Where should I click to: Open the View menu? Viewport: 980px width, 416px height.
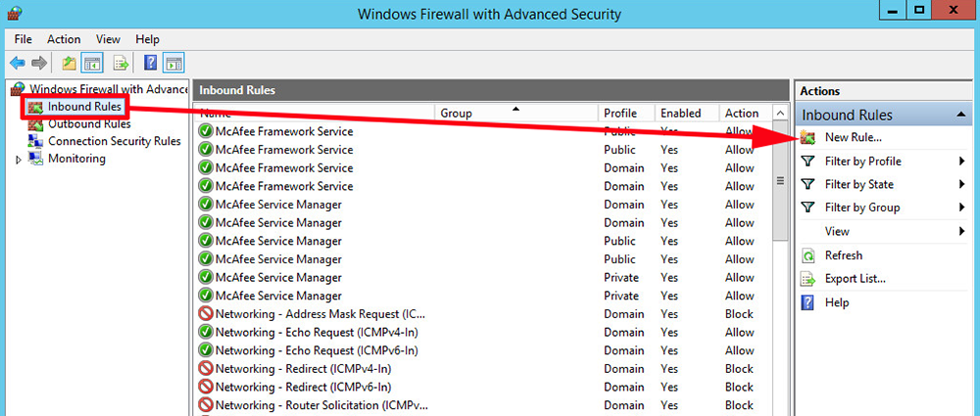pos(108,39)
